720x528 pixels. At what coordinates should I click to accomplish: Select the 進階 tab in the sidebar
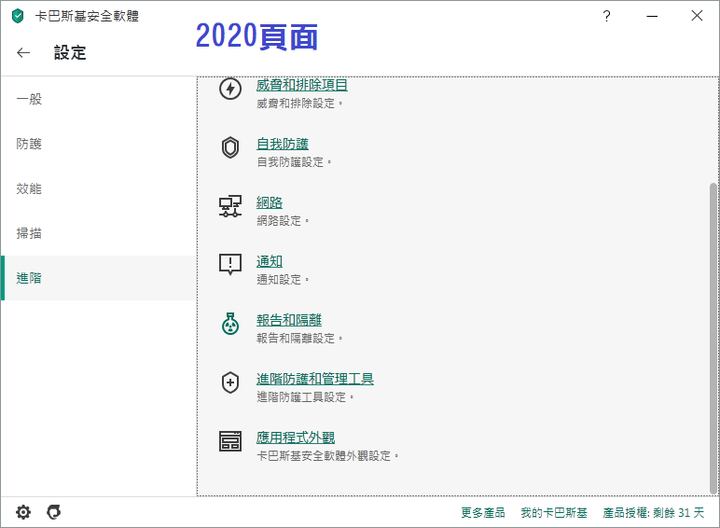click(x=98, y=278)
